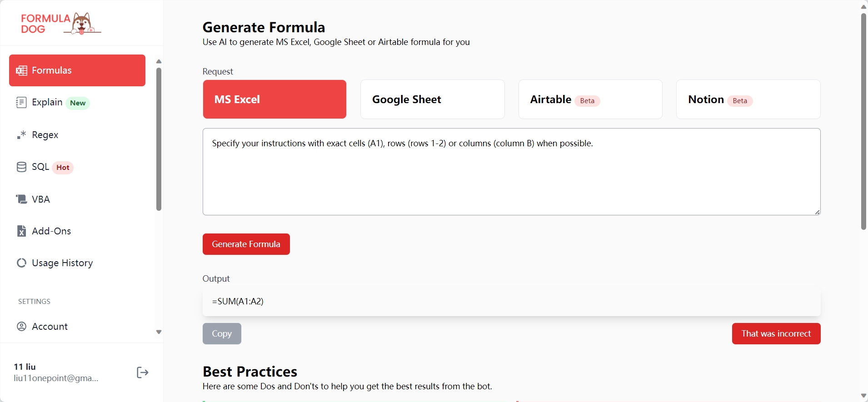
Task: Choose the Airtable Beta option
Action: [590, 99]
